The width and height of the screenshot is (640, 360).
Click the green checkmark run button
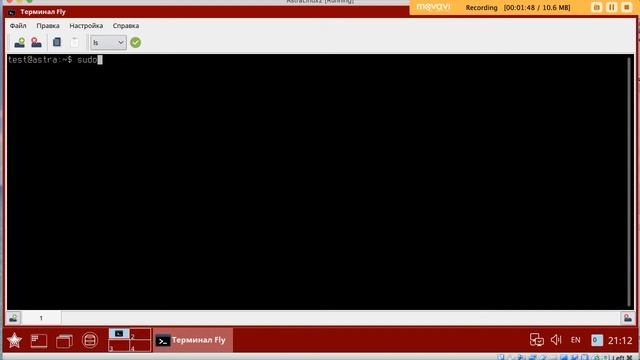pos(136,42)
